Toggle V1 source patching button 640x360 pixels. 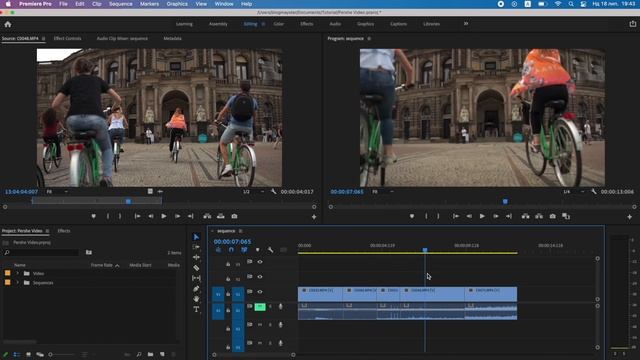click(218, 294)
